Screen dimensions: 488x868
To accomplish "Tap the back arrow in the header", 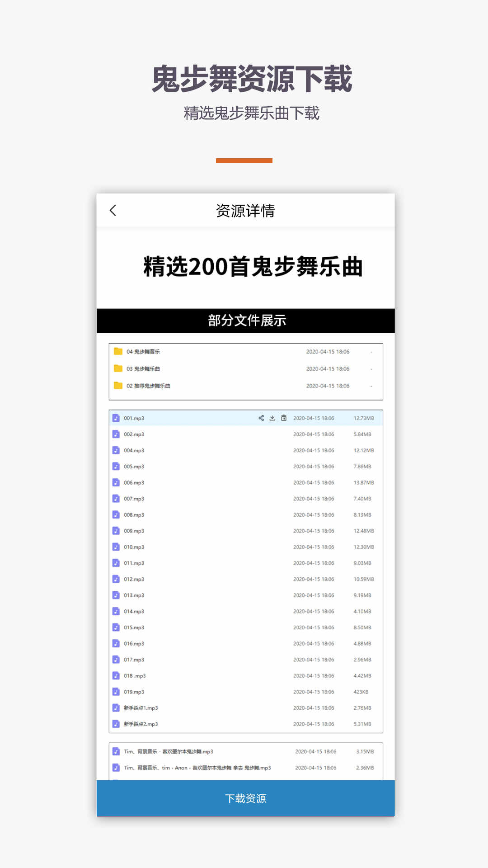I will (113, 211).
